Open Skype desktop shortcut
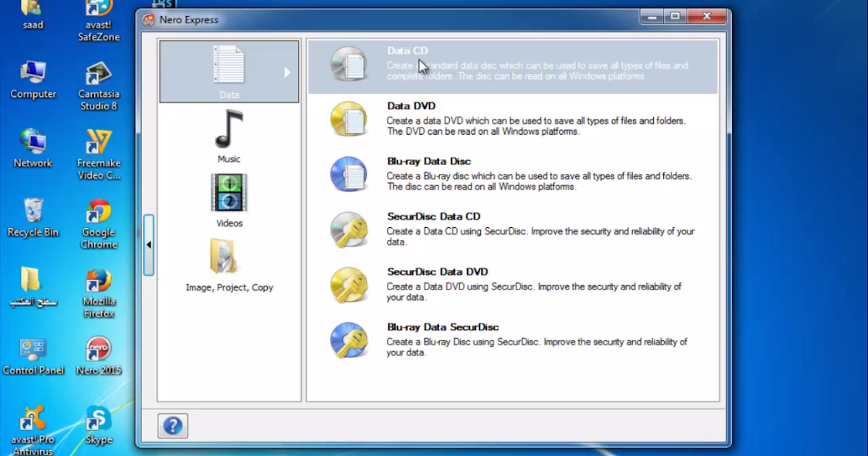This screenshot has width=868, height=456. click(99, 418)
